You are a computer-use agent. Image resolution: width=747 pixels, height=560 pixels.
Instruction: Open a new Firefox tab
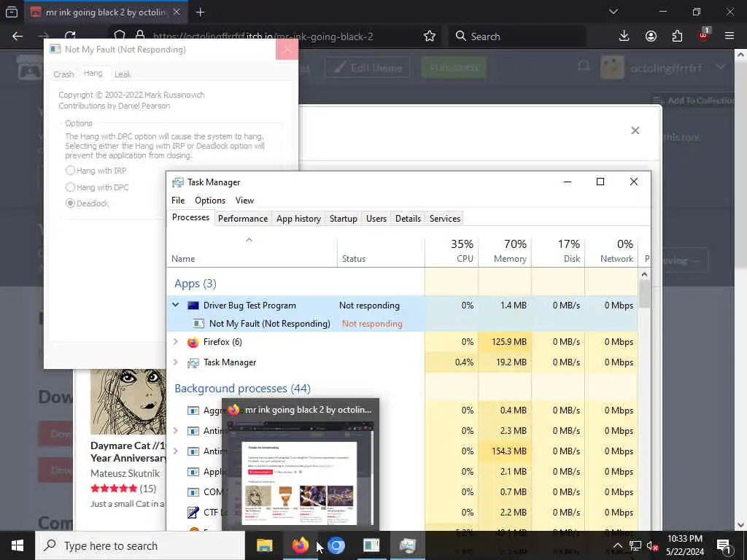tap(200, 12)
